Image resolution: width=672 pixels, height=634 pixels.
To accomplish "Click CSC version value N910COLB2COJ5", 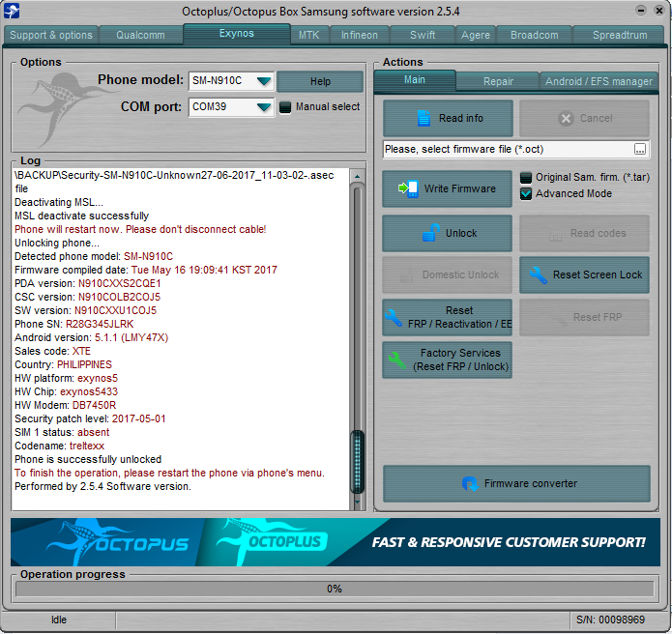I will click(x=119, y=297).
